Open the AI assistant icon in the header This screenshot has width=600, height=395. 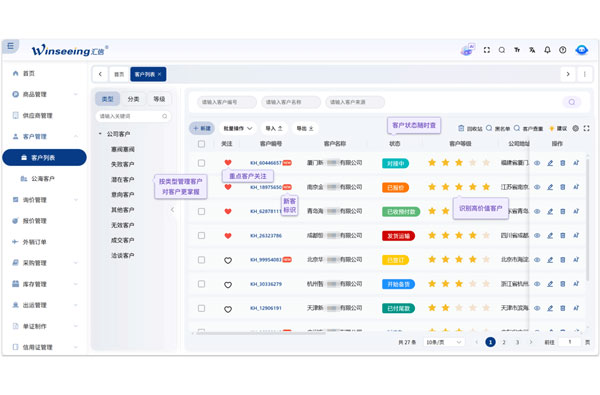pyautogui.click(x=468, y=50)
